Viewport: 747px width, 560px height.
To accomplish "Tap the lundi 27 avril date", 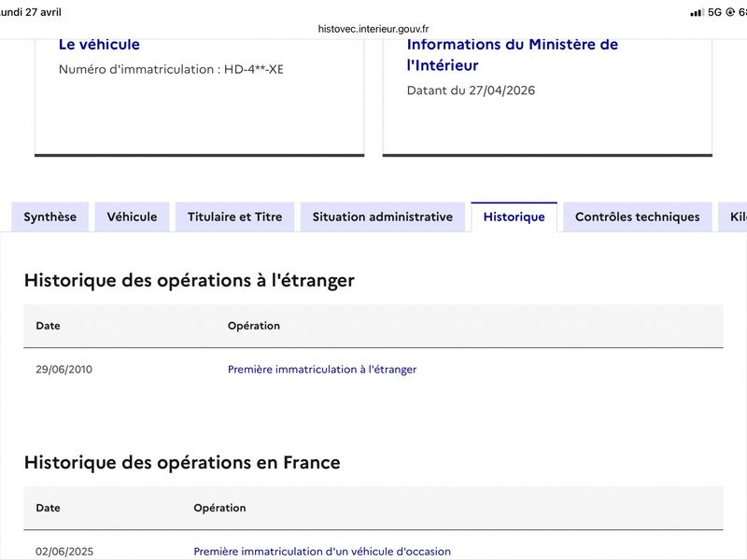I will 31,12.
